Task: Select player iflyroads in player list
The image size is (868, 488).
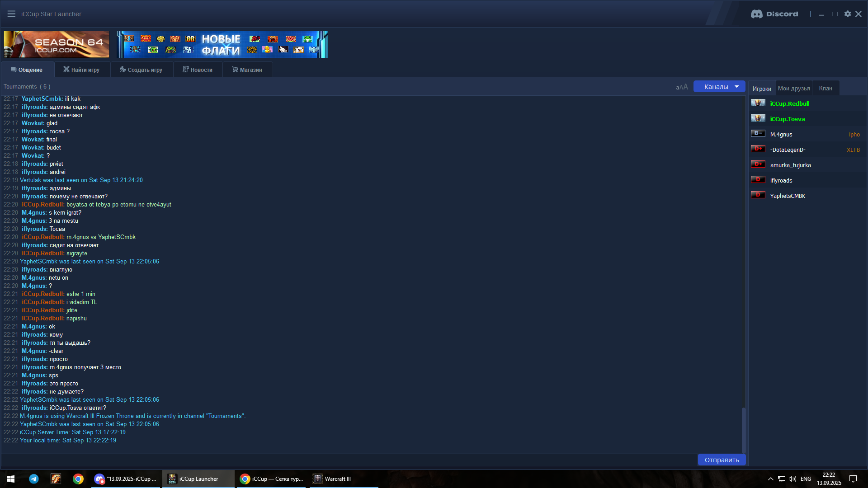Action: (x=807, y=180)
